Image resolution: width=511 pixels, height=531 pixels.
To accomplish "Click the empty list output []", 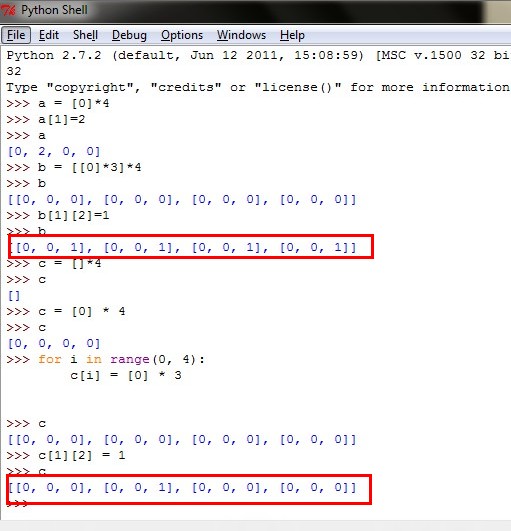I will (x=14, y=296).
